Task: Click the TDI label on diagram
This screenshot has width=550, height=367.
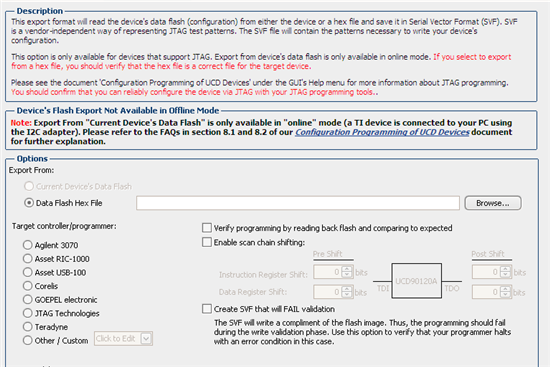Action: point(383,288)
